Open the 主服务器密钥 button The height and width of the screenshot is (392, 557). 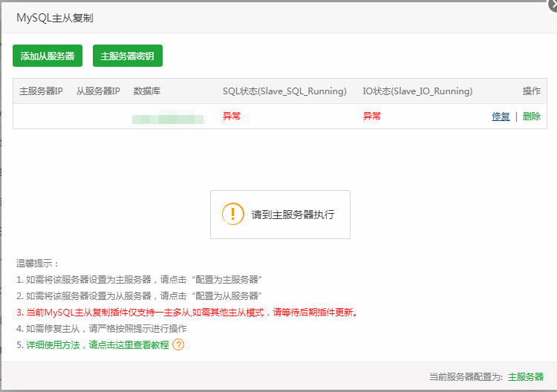[x=128, y=56]
